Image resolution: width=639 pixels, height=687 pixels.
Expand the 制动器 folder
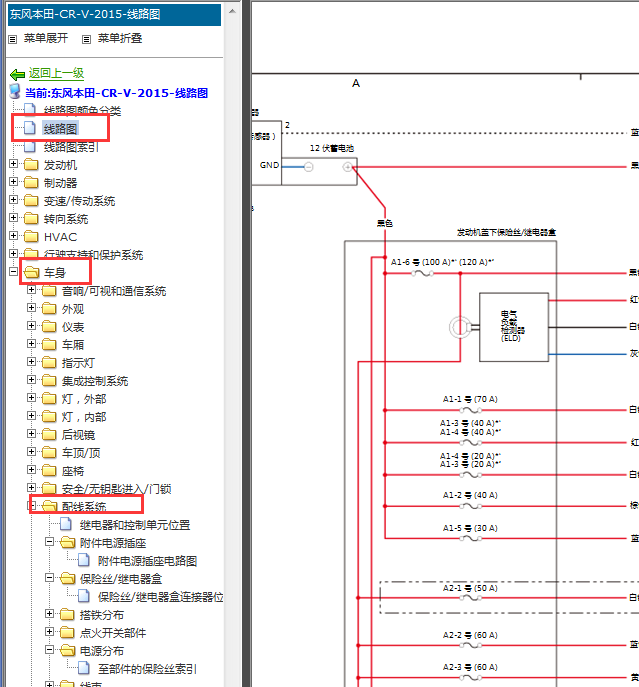(x=14, y=181)
